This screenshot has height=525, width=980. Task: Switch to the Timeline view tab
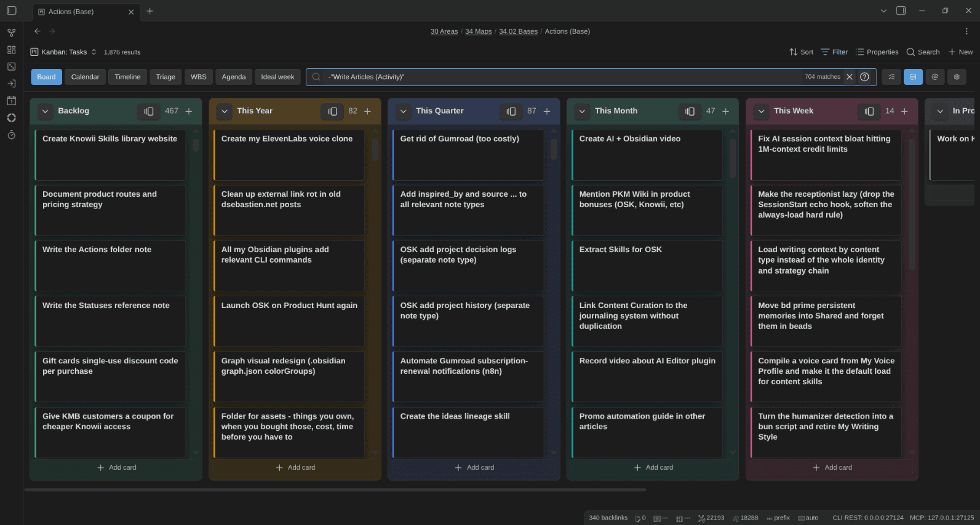[127, 77]
